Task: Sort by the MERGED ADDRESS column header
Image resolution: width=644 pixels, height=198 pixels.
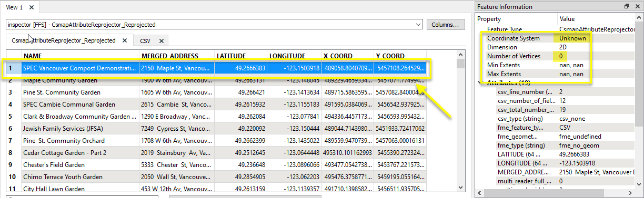Action: pyautogui.click(x=177, y=56)
